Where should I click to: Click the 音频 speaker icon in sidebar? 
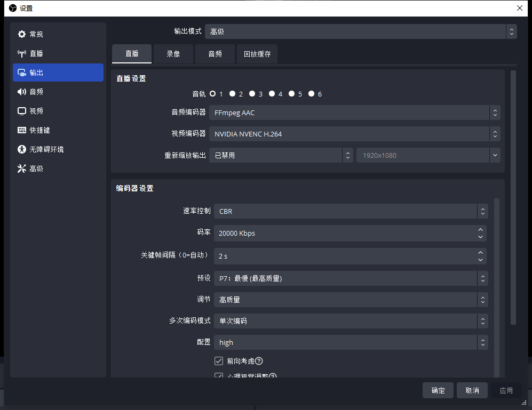(x=22, y=92)
